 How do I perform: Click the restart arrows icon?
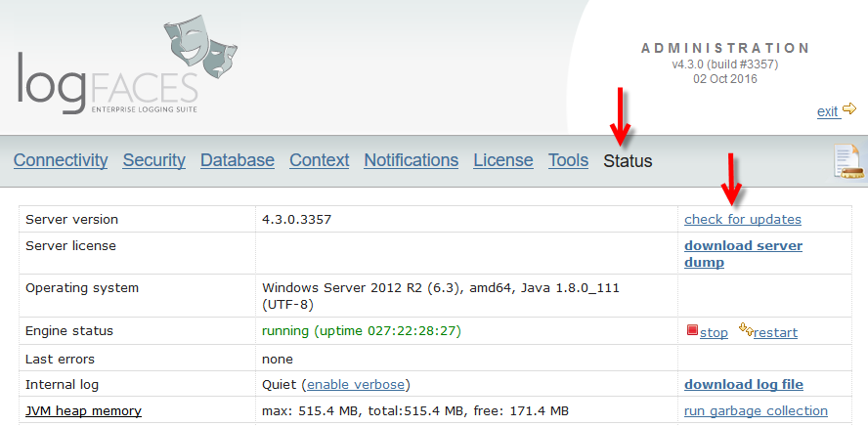click(x=746, y=330)
